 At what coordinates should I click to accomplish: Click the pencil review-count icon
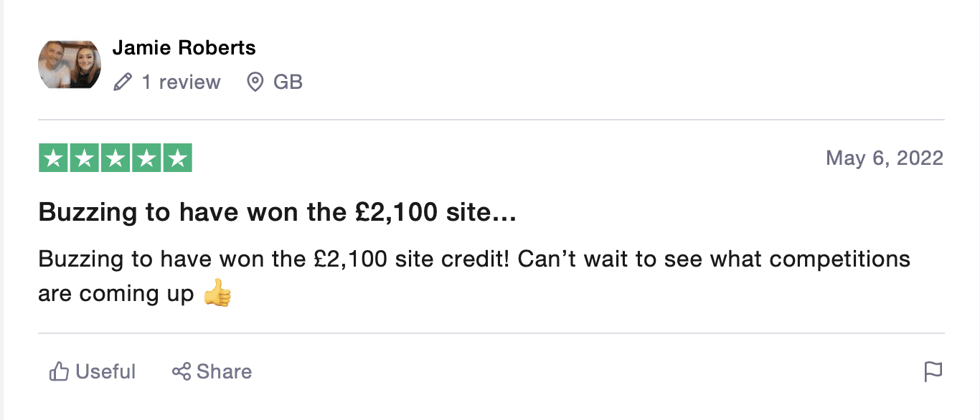coord(123,82)
